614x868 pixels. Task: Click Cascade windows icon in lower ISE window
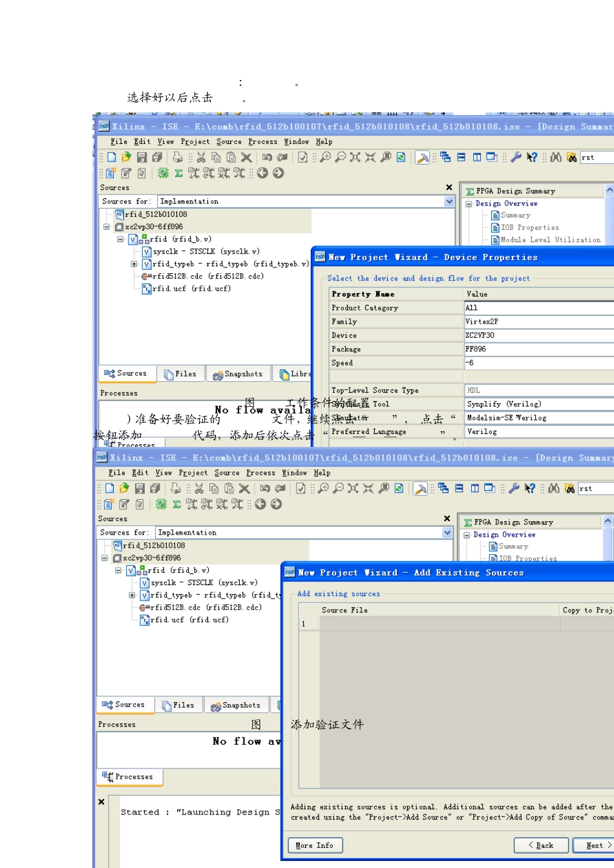point(443,488)
